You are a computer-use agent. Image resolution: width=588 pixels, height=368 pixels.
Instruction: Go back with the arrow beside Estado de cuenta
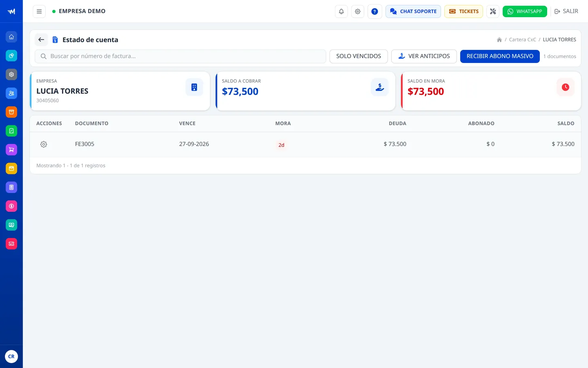[41, 40]
